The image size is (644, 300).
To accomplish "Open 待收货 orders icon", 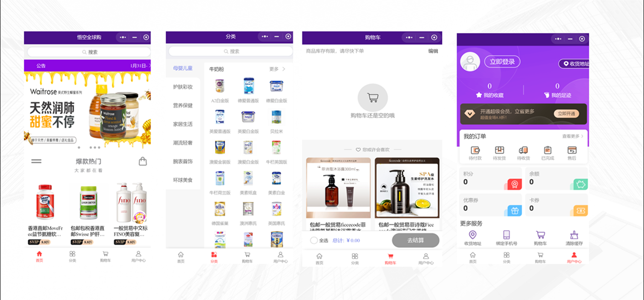I will (523, 150).
